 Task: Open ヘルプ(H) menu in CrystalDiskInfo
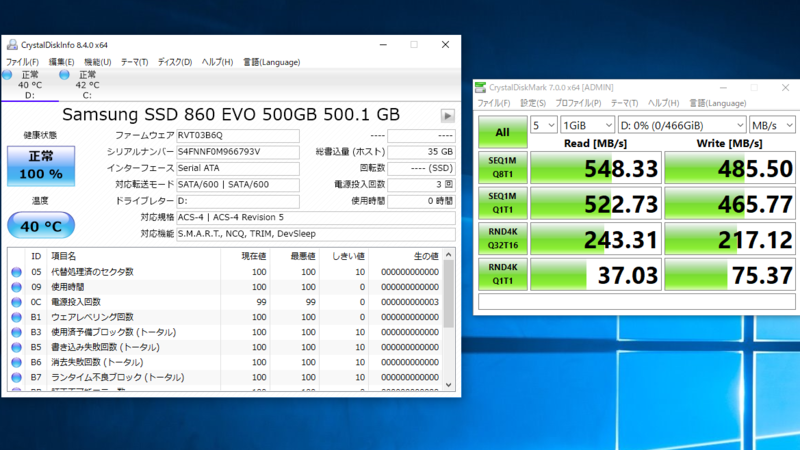(x=217, y=62)
